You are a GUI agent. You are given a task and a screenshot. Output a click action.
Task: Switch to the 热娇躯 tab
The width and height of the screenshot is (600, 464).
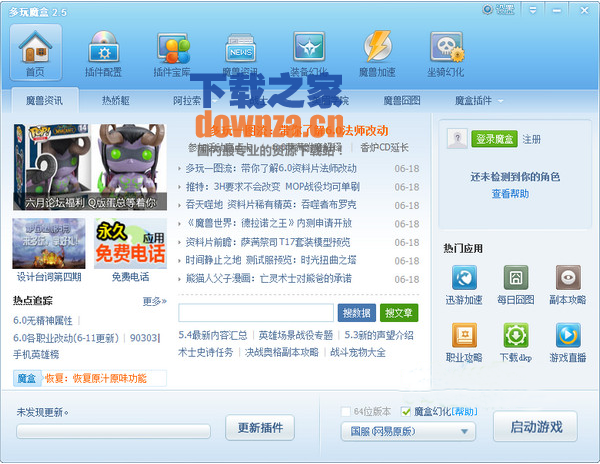pos(116,101)
